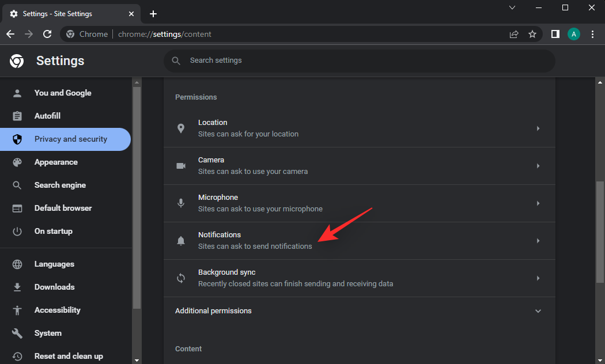Open a new tab with plus icon
This screenshot has height=364, width=605.
tap(153, 14)
